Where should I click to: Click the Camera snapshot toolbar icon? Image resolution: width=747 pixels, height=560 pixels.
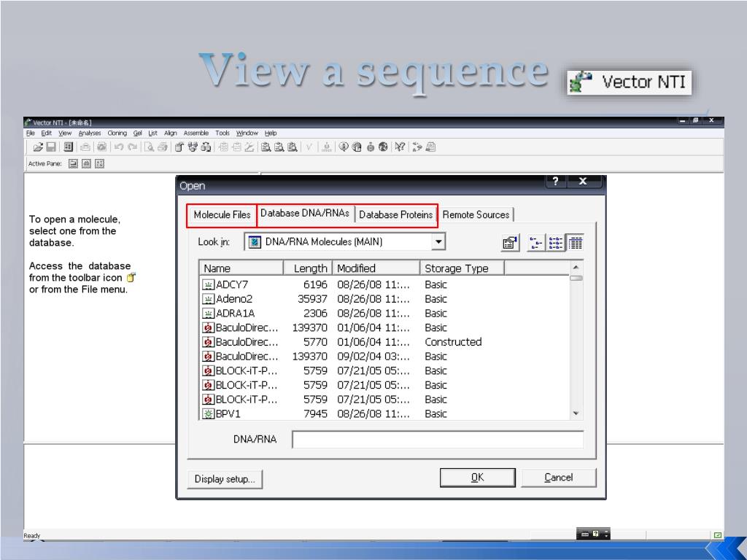[x=101, y=147]
